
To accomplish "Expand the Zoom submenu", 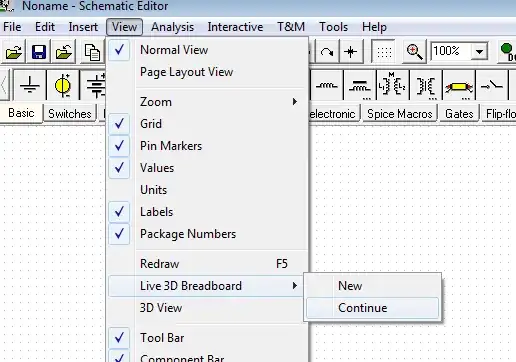I will (x=207, y=102).
